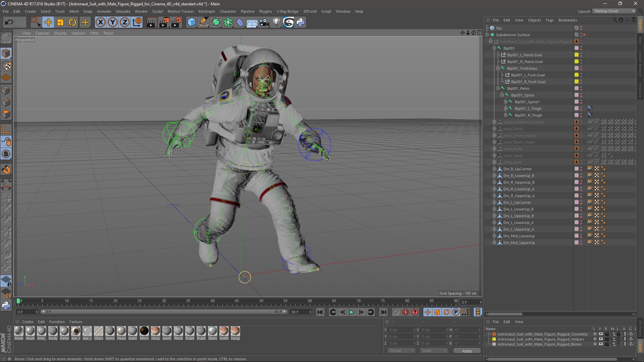Click the orange magnet tool in sidebar
Image resolution: width=644 pixels, height=362 pixels.
[x=6, y=170]
